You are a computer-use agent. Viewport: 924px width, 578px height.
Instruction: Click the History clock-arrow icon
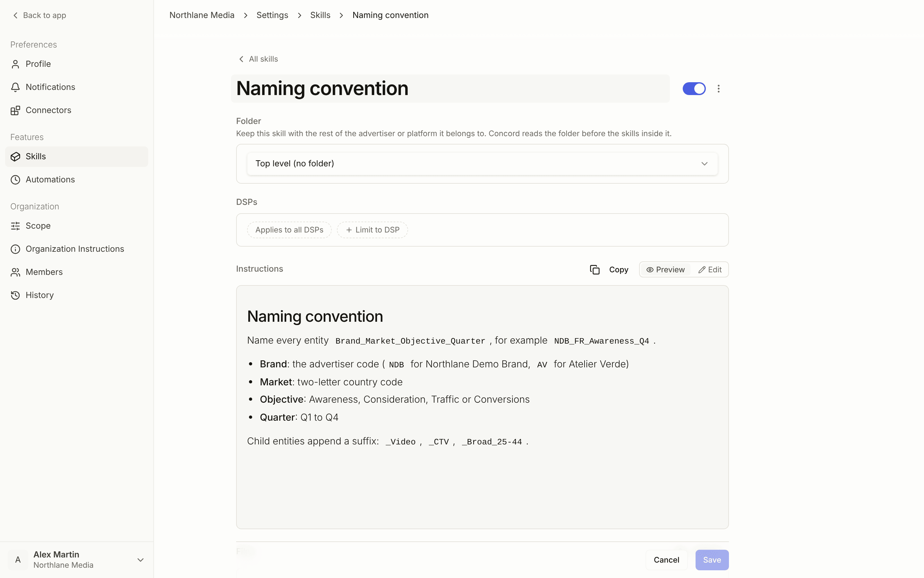point(15,295)
